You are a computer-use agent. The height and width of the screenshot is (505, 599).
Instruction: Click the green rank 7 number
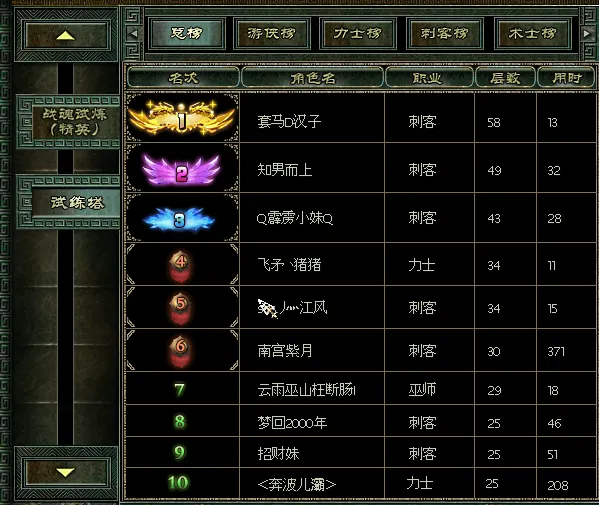point(179,390)
